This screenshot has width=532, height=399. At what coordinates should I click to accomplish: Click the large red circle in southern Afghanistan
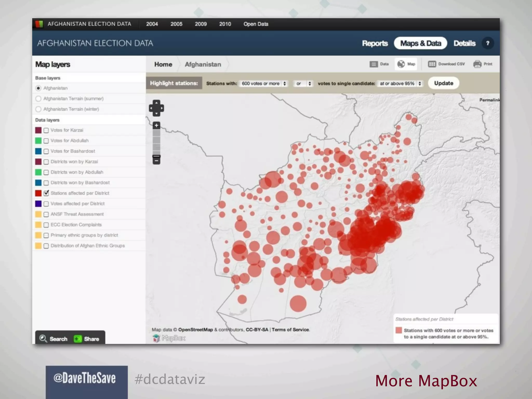298,303
